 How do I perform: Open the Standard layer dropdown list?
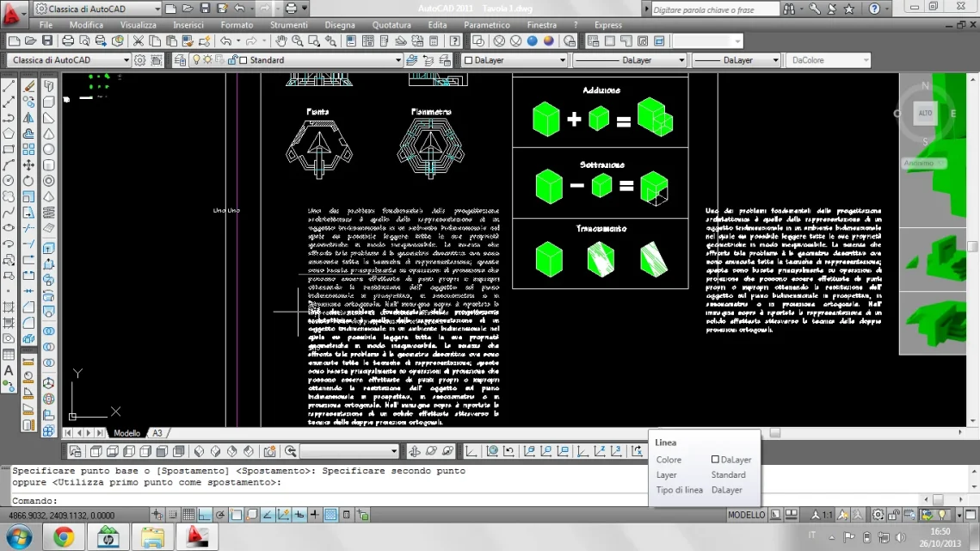point(319,60)
